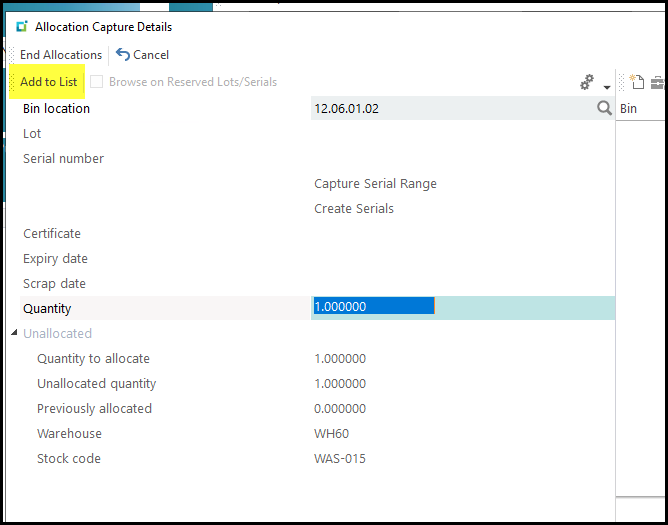This screenshot has width=668, height=525.
Task: Open dropdown arrow next to gear icon
Action: click(606, 86)
